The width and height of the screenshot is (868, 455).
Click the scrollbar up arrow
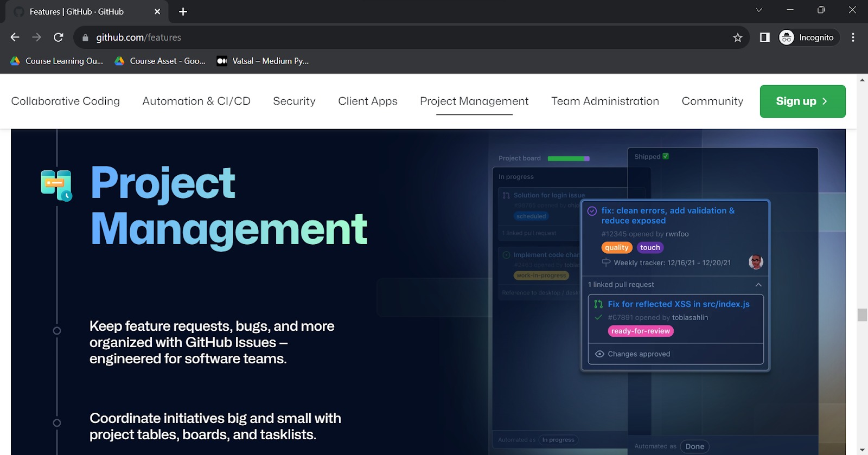click(x=862, y=80)
